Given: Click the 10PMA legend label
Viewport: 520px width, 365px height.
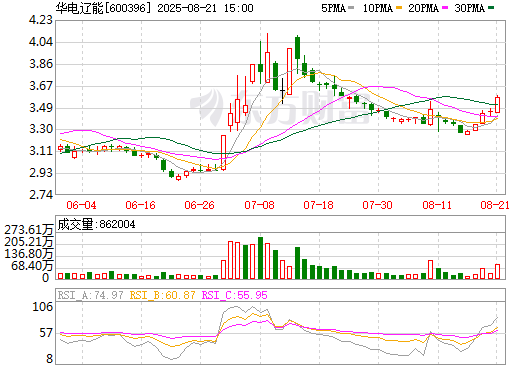Looking at the screenshot, I should (378, 8).
